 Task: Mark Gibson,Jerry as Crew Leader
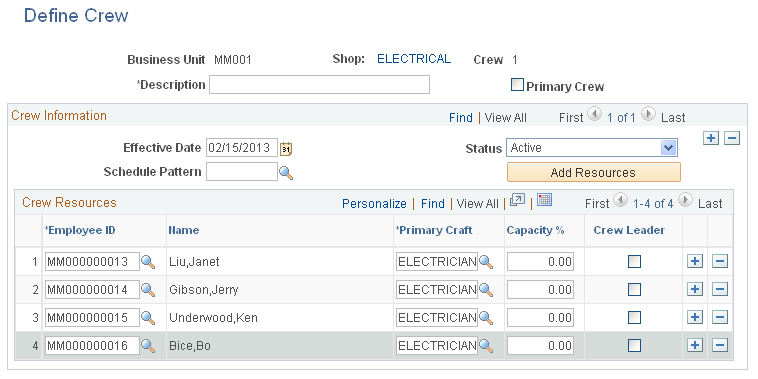point(634,290)
